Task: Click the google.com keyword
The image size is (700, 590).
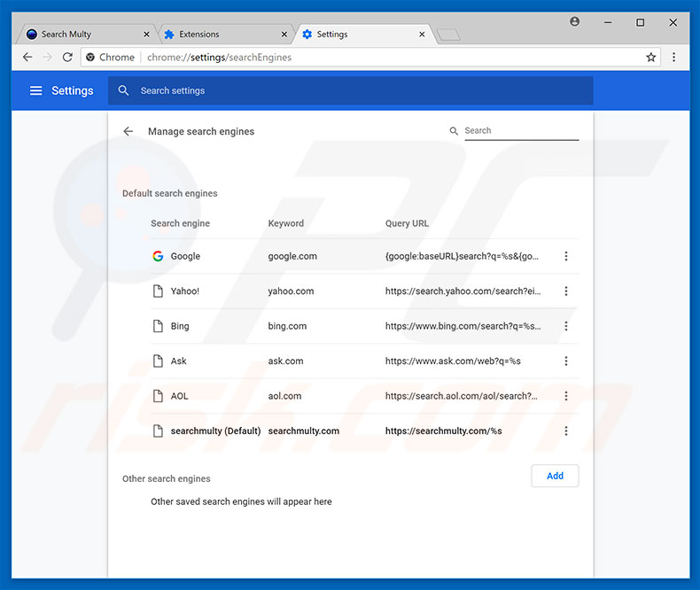Action: click(292, 256)
